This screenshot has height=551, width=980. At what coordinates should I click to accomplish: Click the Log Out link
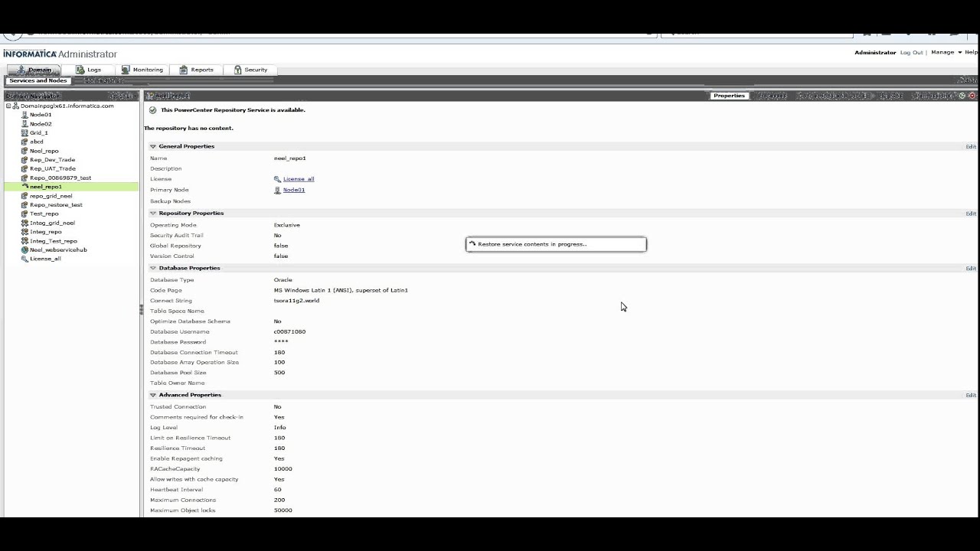tap(911, 53)
